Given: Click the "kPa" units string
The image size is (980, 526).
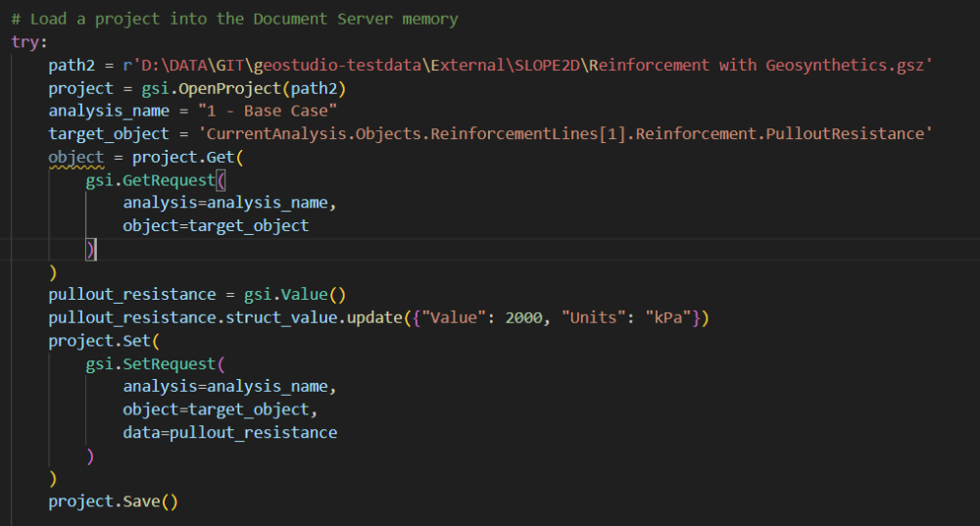Looking at the screenshot, I should pyautogui.click(x=668, y=318).
